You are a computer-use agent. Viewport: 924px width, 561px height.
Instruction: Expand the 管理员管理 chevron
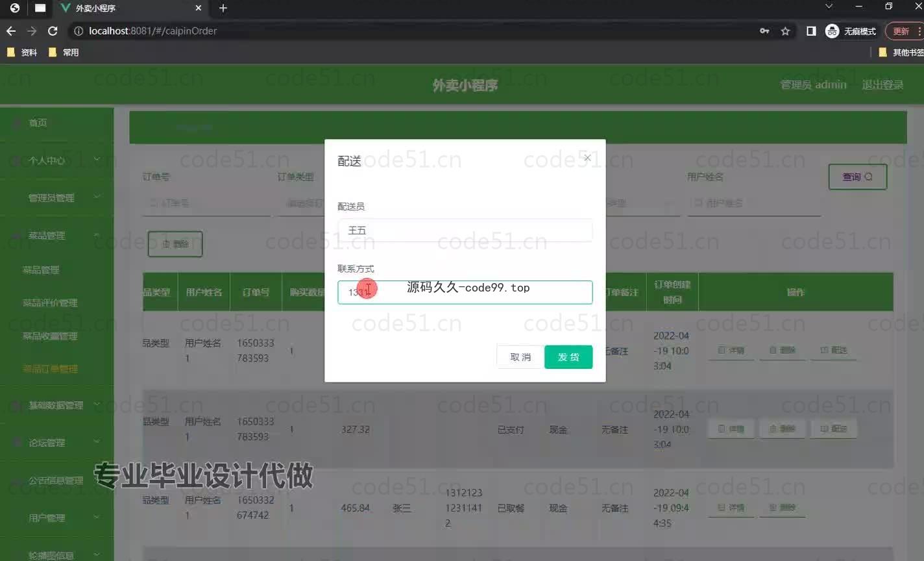(97, 197)
